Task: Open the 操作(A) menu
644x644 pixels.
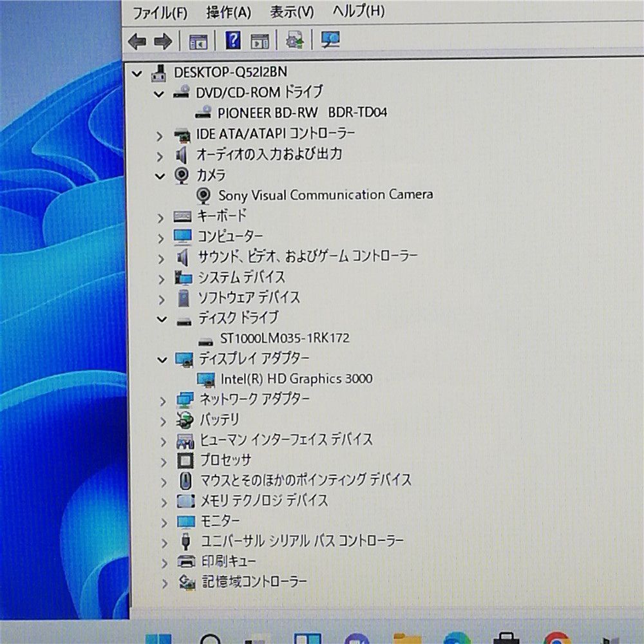Action: pyautogui.click(x=229, y=12)
